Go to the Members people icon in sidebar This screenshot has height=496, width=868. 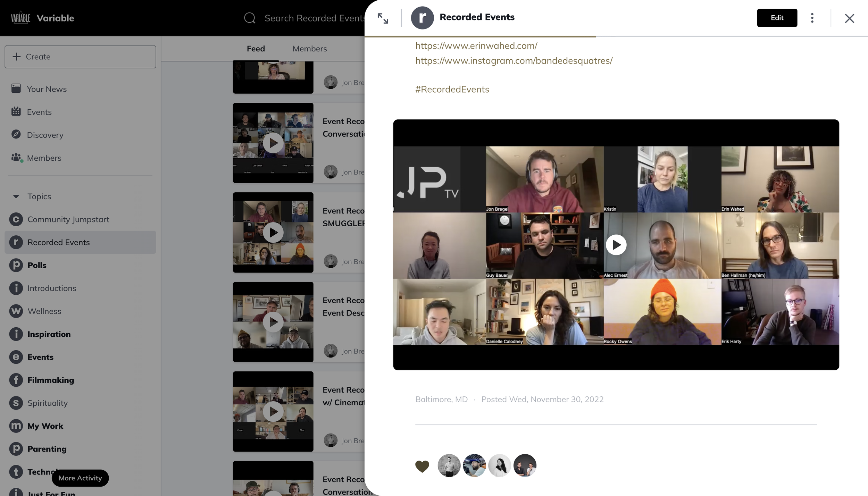pos(16,158)
